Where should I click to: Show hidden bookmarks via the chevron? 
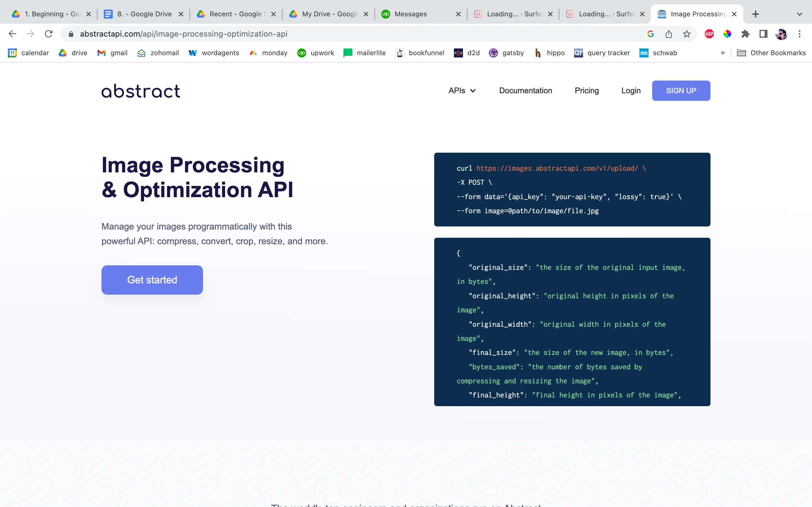(723, 53)
